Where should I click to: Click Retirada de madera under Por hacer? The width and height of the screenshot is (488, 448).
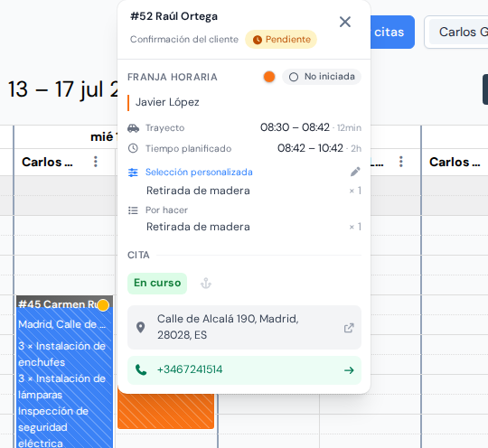click(198, 227)
